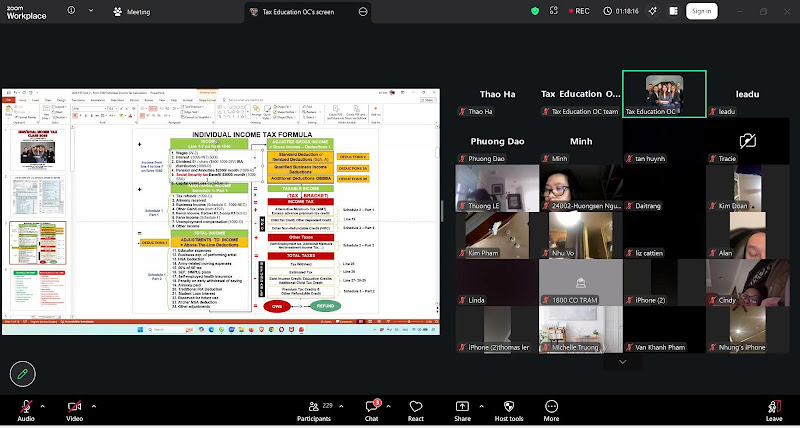Select slide 4 thumbnail in shared PowerPoint
Image resolution: width=800 pixels, height=428 pixels.
coord(38,289)
